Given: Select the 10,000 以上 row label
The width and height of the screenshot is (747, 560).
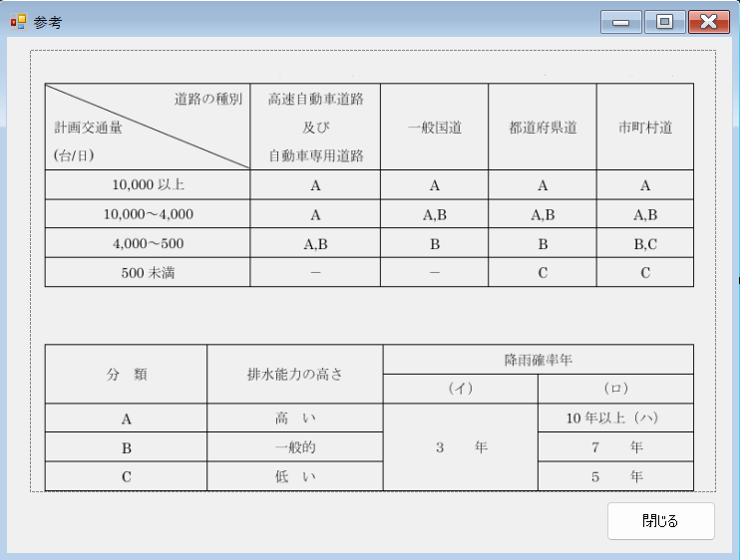Looking at the screenshot, I should (148, 185).
